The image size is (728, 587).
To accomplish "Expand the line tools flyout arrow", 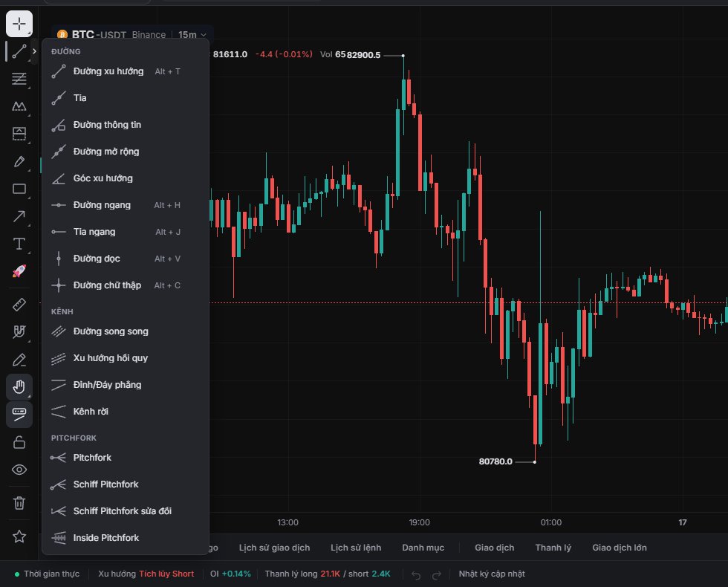I will 34,51.
